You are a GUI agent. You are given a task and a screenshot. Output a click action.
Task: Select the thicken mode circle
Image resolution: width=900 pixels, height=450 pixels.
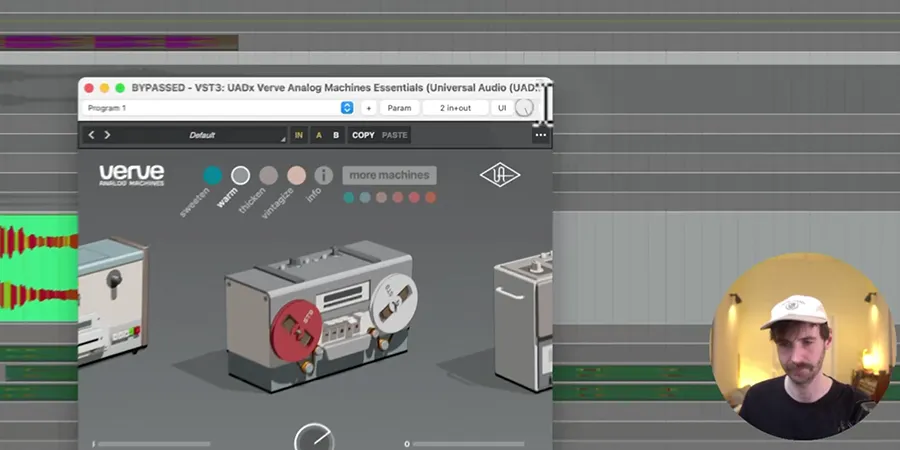pos(268,176)
